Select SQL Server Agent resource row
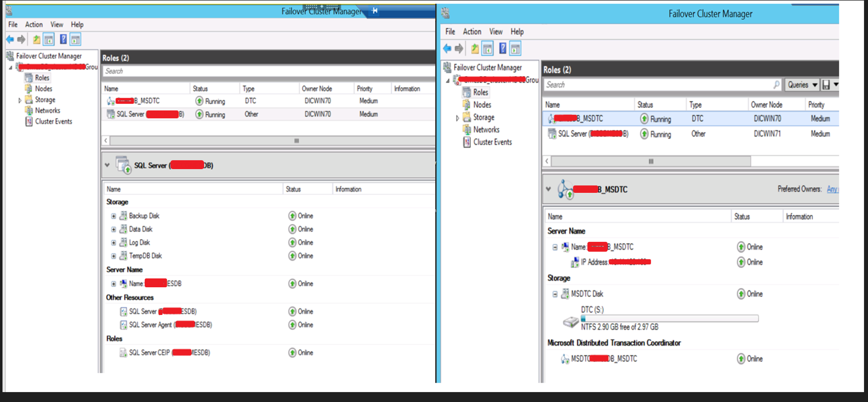 [x=268, y=325]
